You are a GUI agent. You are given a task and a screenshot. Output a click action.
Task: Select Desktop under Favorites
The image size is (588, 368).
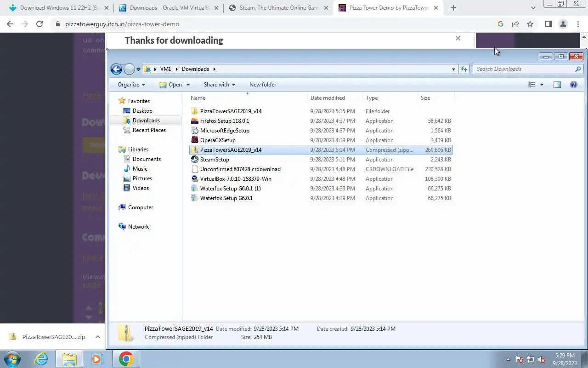click(142, 111)
